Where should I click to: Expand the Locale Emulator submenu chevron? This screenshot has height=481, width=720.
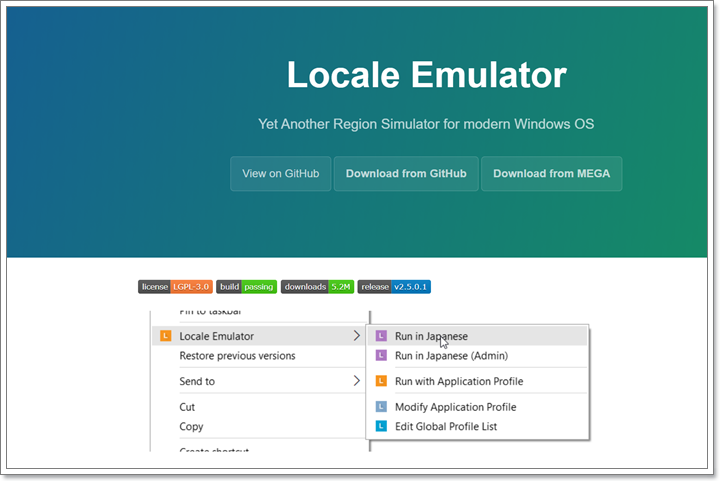(x=357, y=336)
